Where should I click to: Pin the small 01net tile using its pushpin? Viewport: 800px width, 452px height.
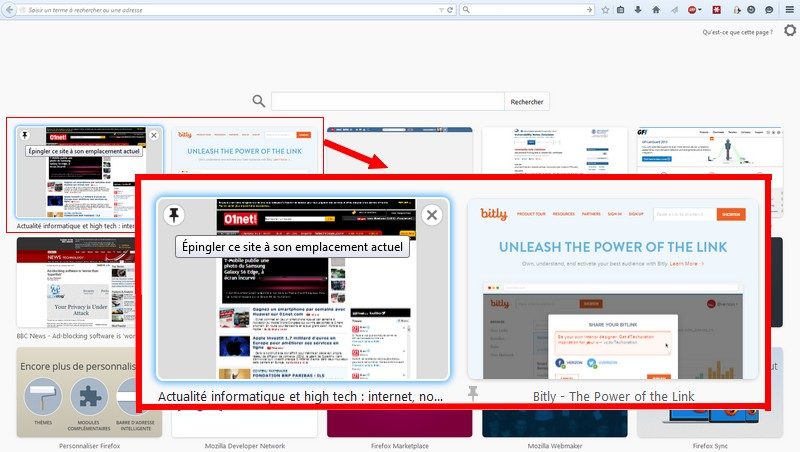tap(24, 135)
